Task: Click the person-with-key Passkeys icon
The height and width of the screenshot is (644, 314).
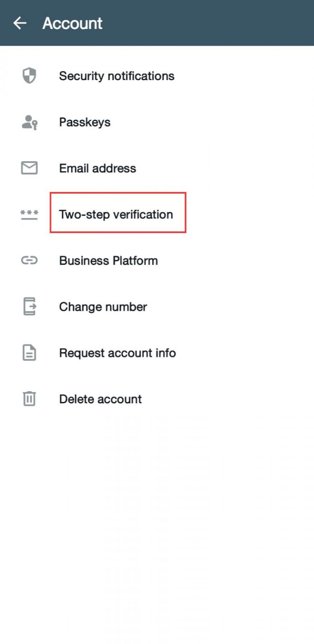Action: [x=29, y=122]
